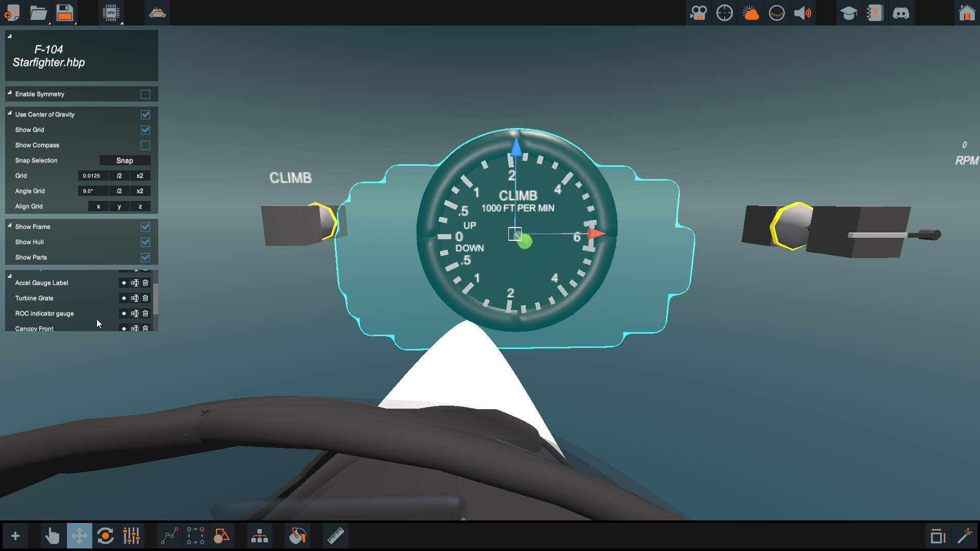
Task: Open the hierarchy tree tool
Action: coord(259,536)
